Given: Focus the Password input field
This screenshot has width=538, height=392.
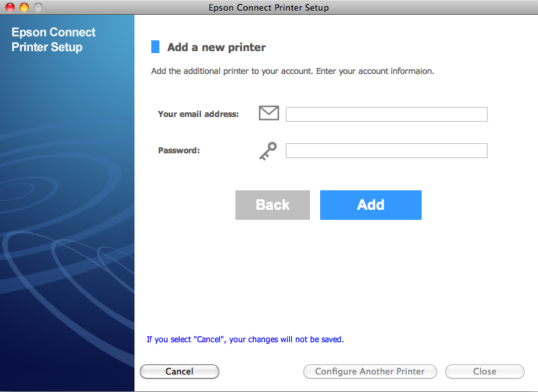Looking at the screenshot, I should tap(386, 151).
